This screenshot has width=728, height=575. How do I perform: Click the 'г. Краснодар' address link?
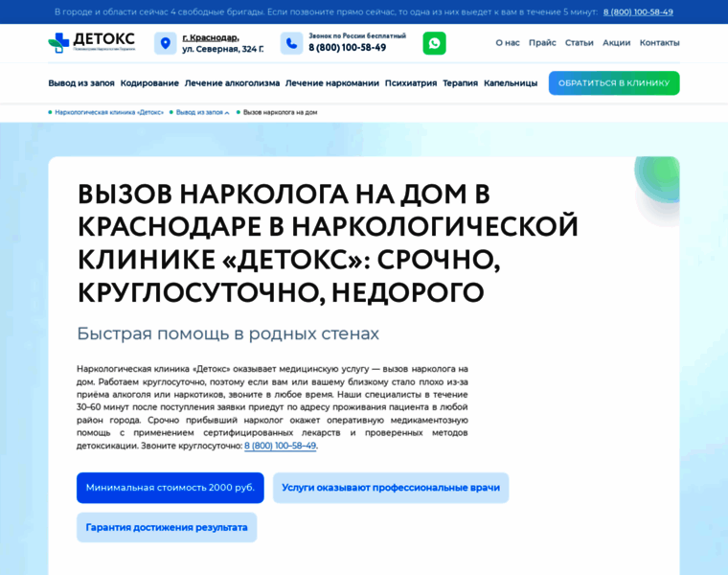point(211,37)
